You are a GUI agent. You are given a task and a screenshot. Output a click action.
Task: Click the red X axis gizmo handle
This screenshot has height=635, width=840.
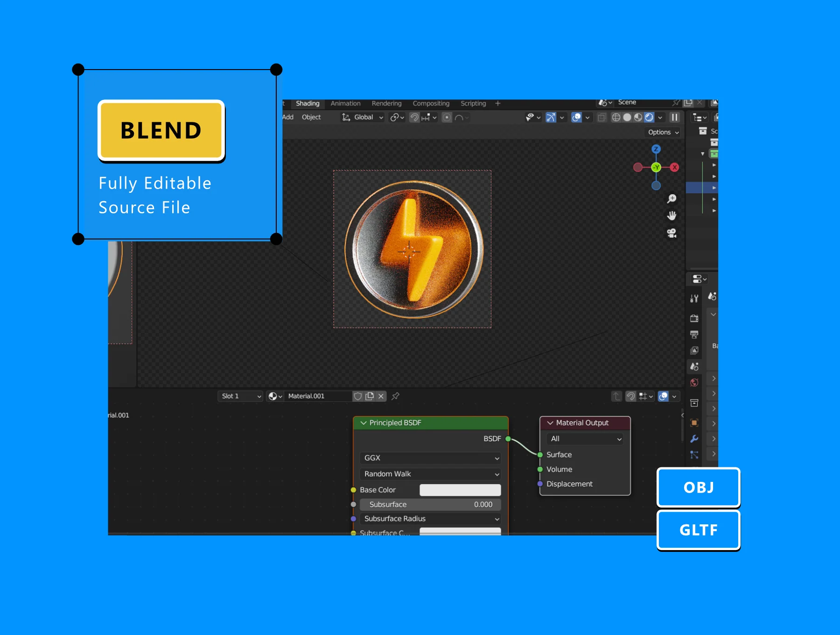(674, 167)
